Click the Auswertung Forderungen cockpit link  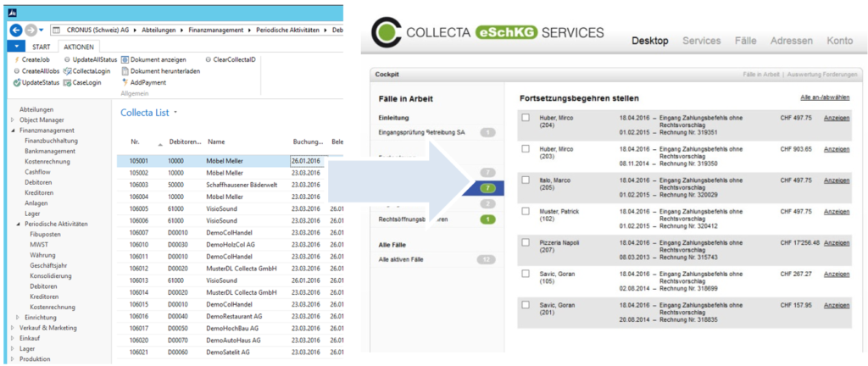[822, 74]
